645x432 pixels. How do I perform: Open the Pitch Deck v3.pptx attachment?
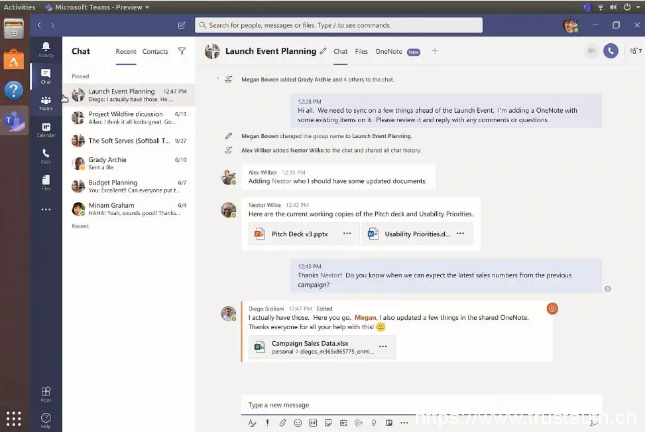304,234
